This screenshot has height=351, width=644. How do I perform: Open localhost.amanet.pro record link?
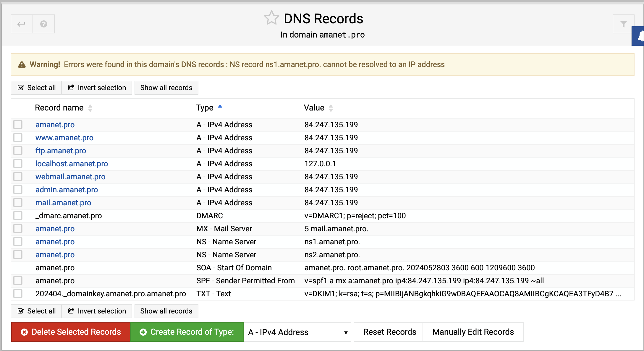pyautogui.click(x=72, y=164)
